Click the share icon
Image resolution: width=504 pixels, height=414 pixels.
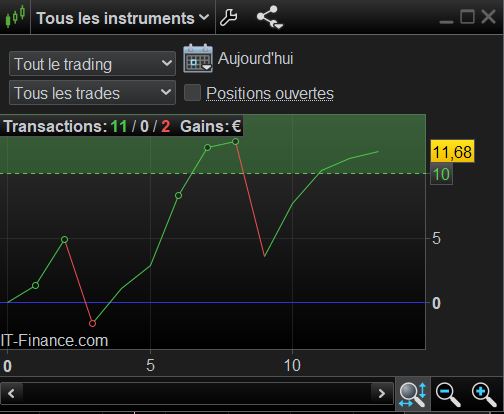(x=269, y=17)
